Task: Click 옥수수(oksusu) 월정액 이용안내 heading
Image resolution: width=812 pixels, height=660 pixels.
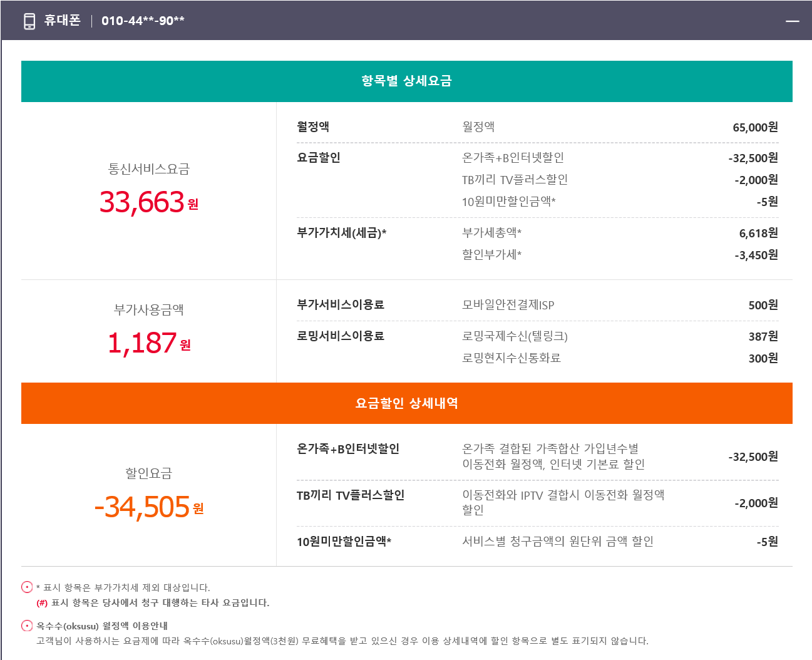Action: point(101,626)
